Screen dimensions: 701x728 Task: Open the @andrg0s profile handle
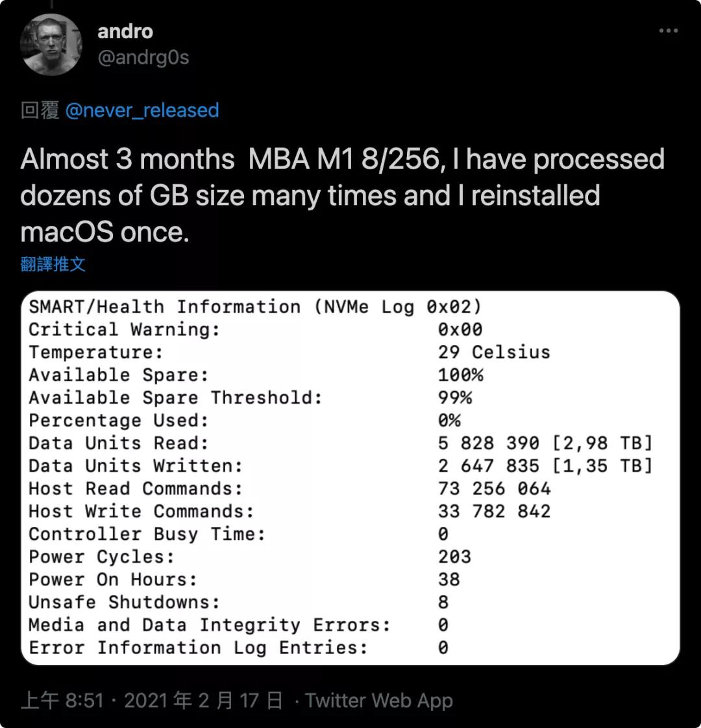tap(144, 58)
